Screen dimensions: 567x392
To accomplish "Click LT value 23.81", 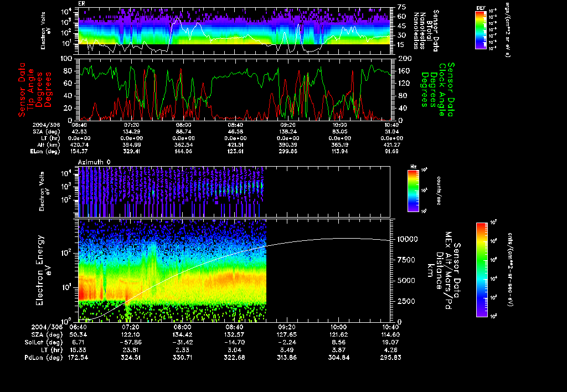I will [131, 350].
